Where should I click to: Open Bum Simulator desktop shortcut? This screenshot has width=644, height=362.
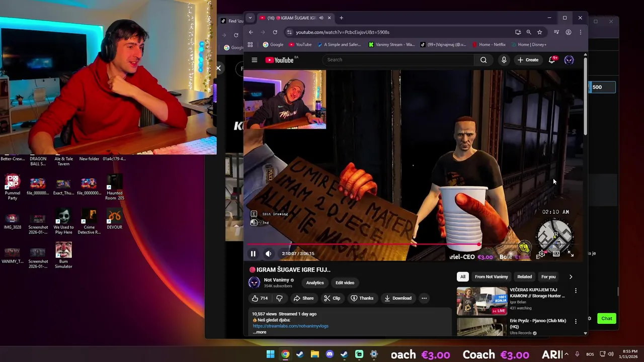[x=63, y=255]
